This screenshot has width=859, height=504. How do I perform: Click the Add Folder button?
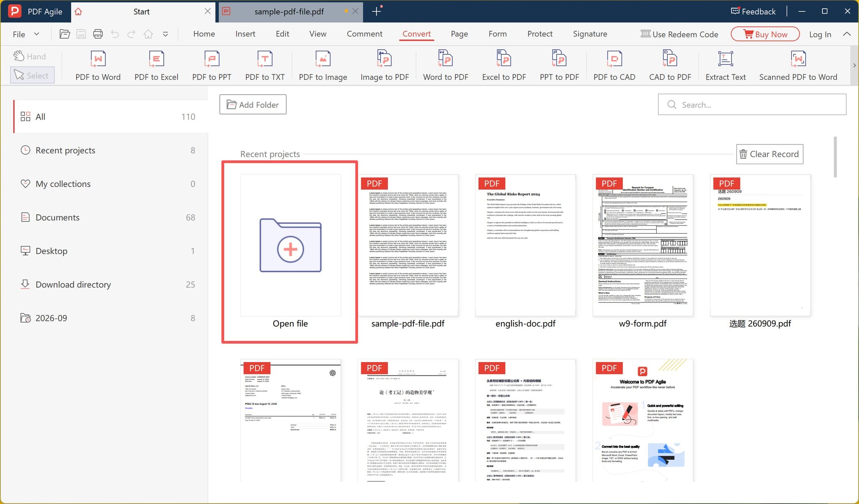click(x=253, y=105)
